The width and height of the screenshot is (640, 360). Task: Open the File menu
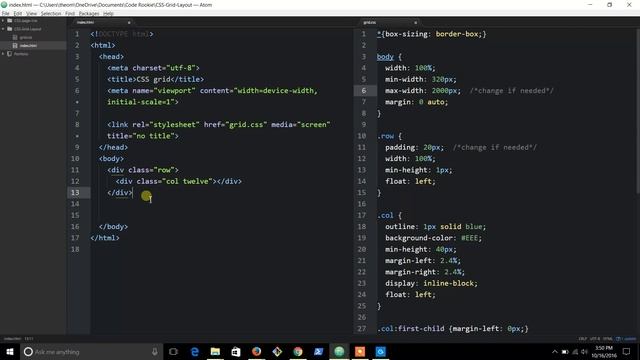point(5,13)
